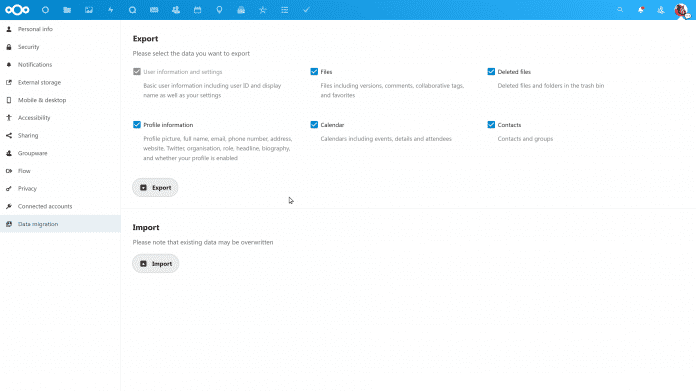Open the Activity lightning bolt icon
Image resolution: width=696 pixels, height=391 pixels.
(x=111, y=10)
